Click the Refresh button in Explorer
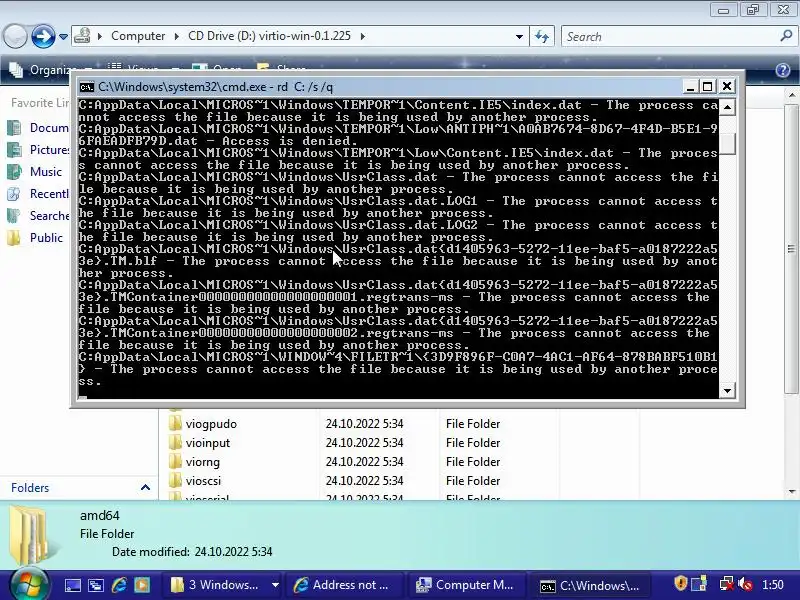The image size is (800, 600). pos(542,36)
